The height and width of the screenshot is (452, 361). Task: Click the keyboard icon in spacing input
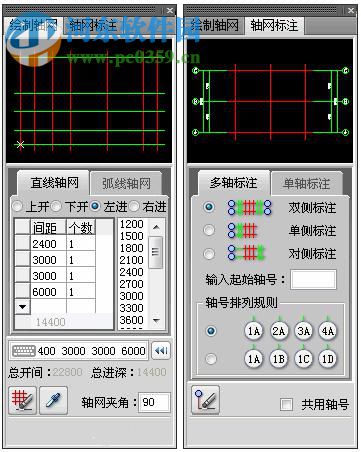click(23, 351)
